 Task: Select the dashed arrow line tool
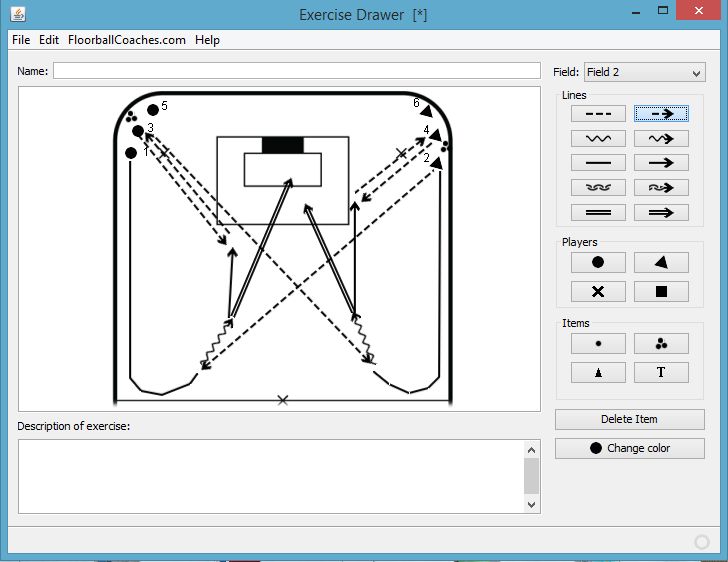pos(661,114)
